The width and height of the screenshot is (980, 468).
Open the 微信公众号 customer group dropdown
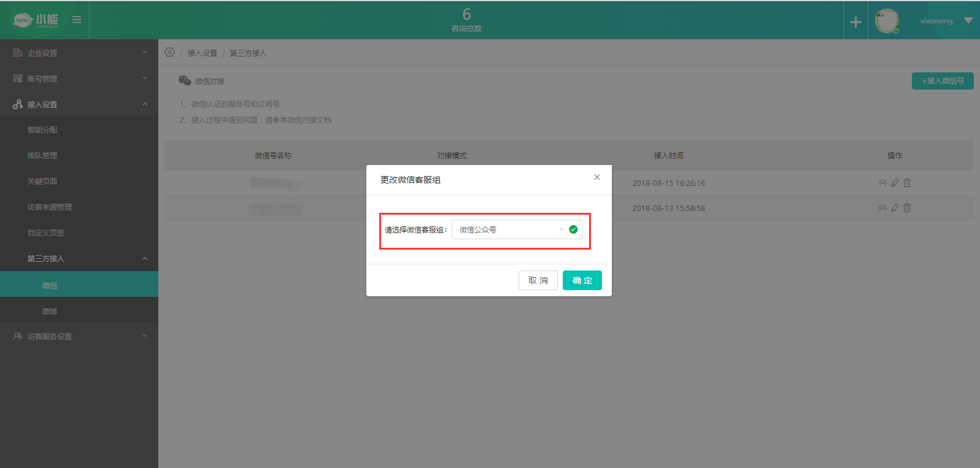[511, 229]
